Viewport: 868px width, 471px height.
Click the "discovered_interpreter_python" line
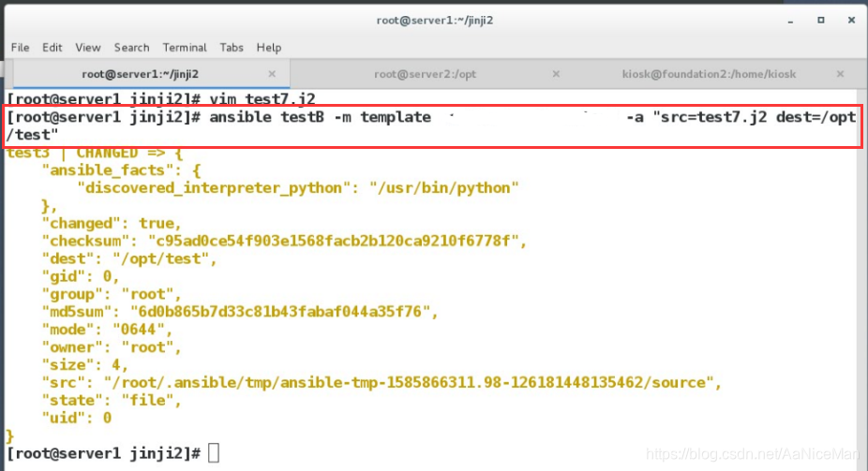coord(298,188)
